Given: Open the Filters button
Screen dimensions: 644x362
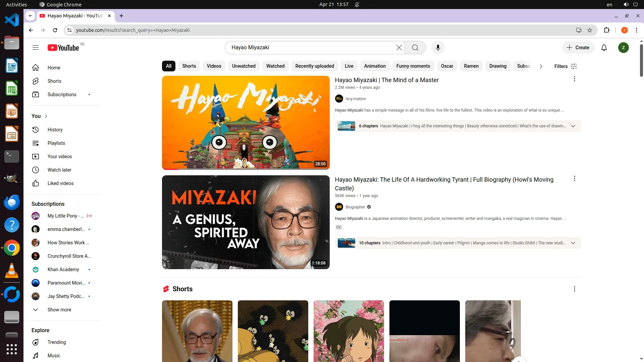Looking at the screenshot, I should [566, 66].
